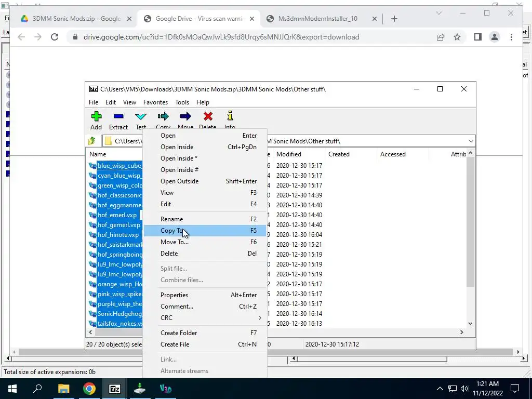The image size is (532, 399).
Task: Open taskbar search
Action: (x=37, y=389)
